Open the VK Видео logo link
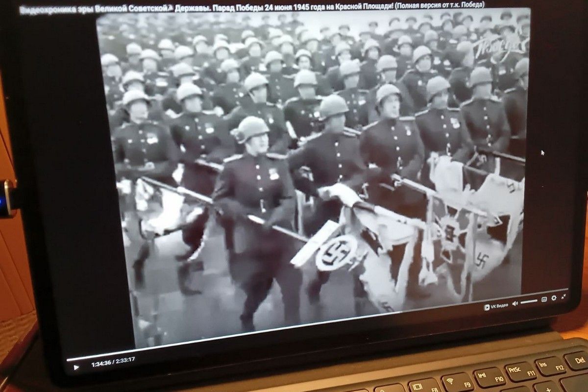The image size is (588, 392). click(x=496, y=307)
